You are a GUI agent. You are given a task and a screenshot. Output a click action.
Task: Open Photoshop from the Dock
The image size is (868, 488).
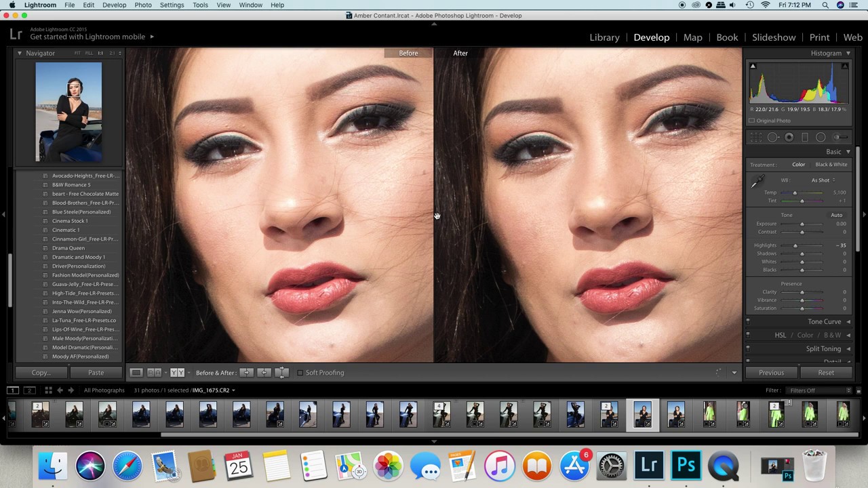click(686, 466)
